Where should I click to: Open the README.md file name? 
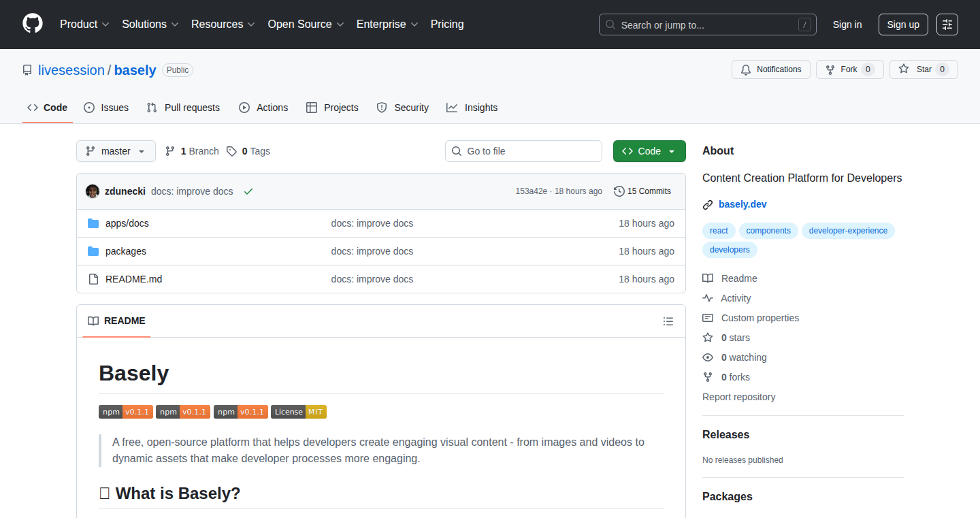click(134, 279)
